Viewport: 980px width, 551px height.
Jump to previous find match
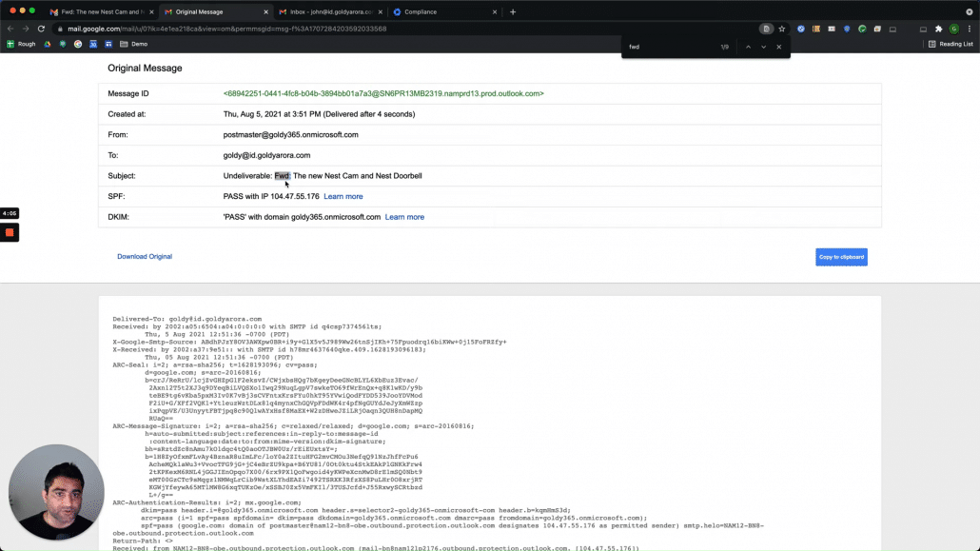click(748, 47)
